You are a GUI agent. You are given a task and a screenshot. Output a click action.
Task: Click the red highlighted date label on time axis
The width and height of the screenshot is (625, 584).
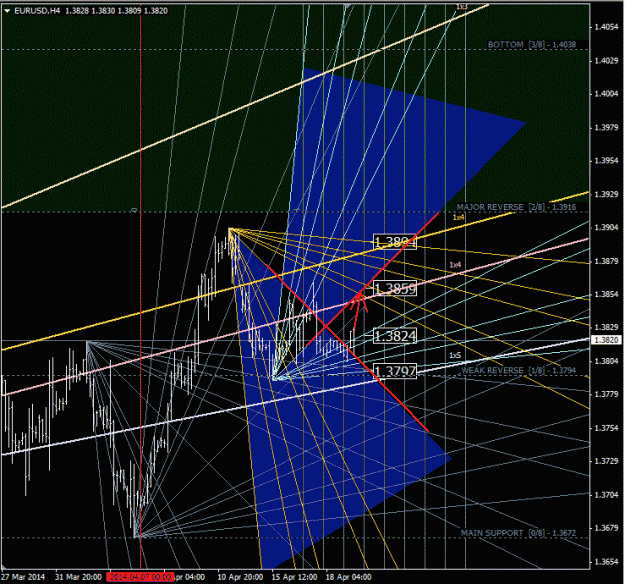(x=140, y=577)
